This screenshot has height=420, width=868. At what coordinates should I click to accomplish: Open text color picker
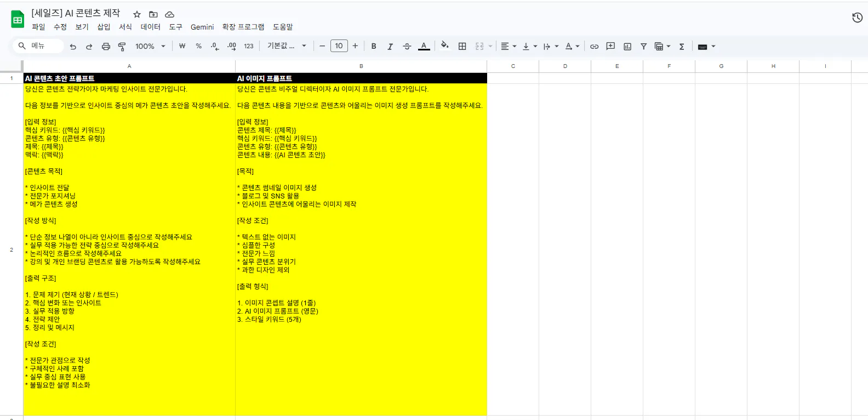pyautogui.click(x=424, y=46)
